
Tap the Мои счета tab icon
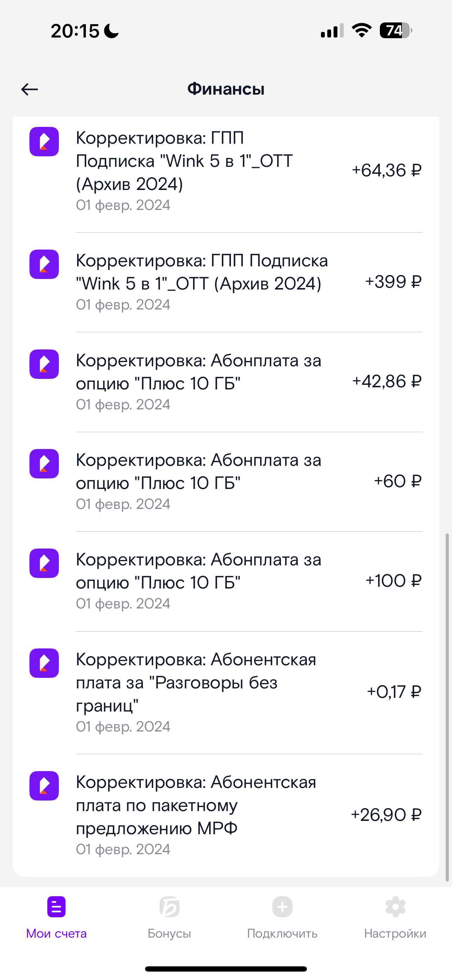coord(56,907)
